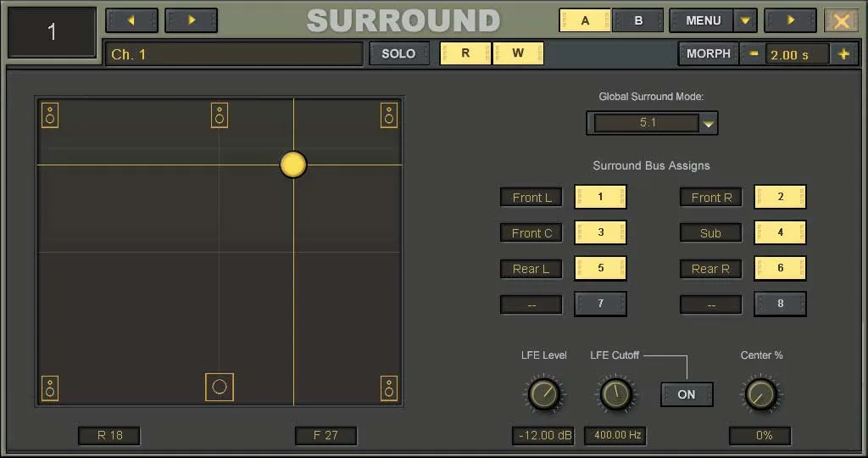Click the Front L bus label
This screenshot has width=868, height=458.
[x=531, y=198]
